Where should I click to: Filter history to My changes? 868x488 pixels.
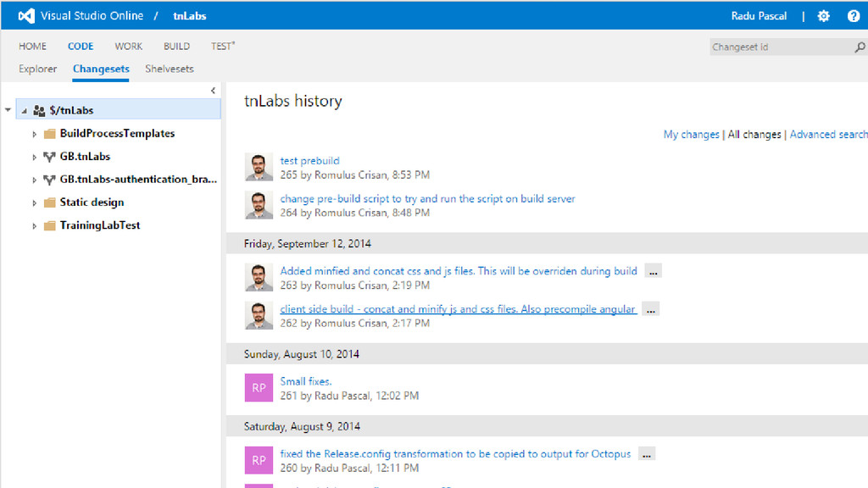coord(691,135)
